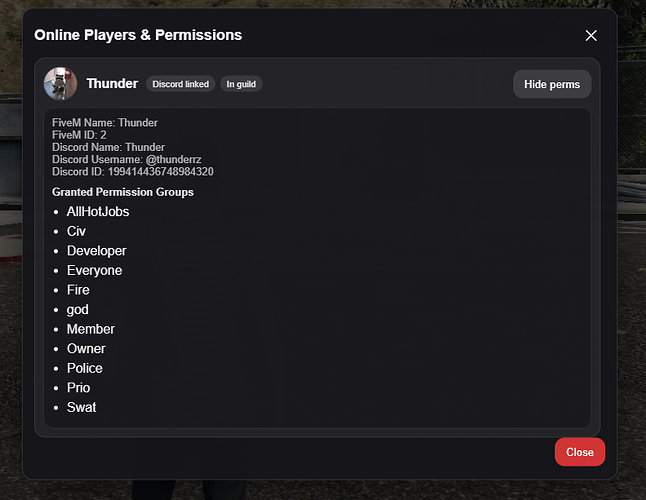Select the Swat permission group
This screenshot has height=500, width=646.
click(81, 407)
